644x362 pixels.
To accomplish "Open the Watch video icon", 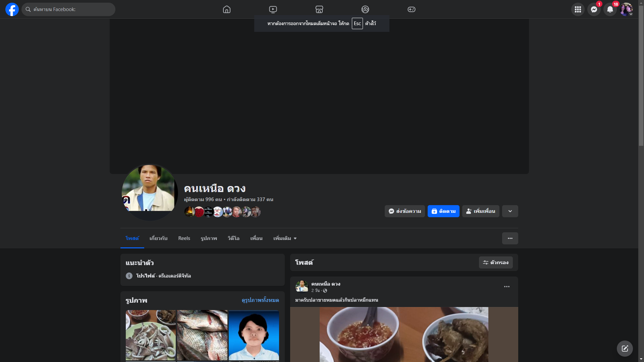I will [273, 9].
